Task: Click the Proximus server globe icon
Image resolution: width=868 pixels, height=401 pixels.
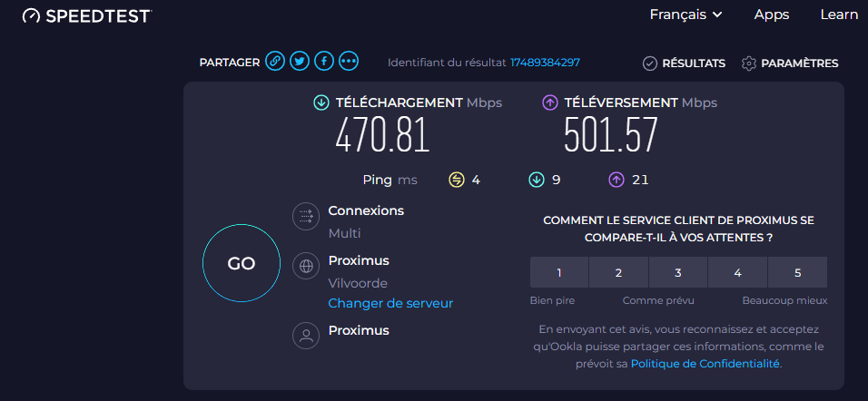Action: coord(306,267)
